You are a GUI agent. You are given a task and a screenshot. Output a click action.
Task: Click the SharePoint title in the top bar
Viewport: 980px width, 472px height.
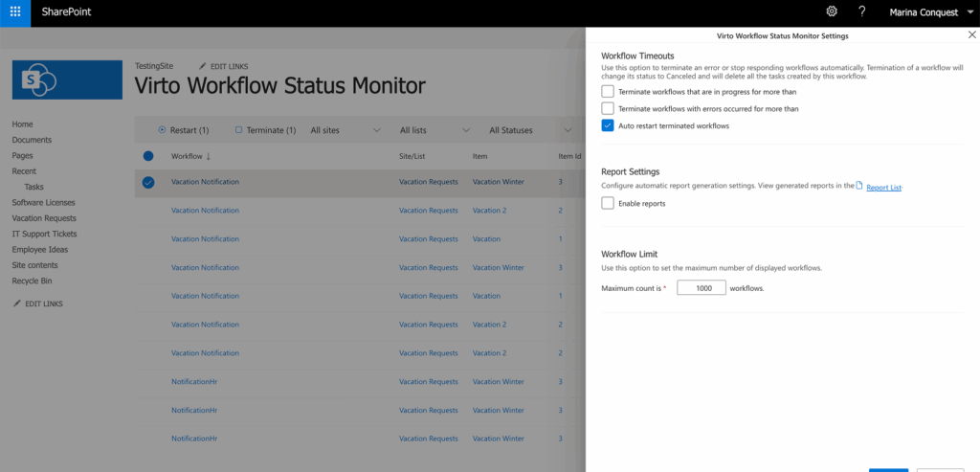tap(66, 11)
